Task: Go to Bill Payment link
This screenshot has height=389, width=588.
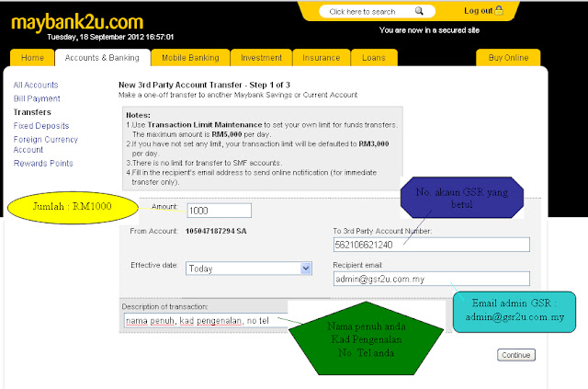Action: [37, 98]
